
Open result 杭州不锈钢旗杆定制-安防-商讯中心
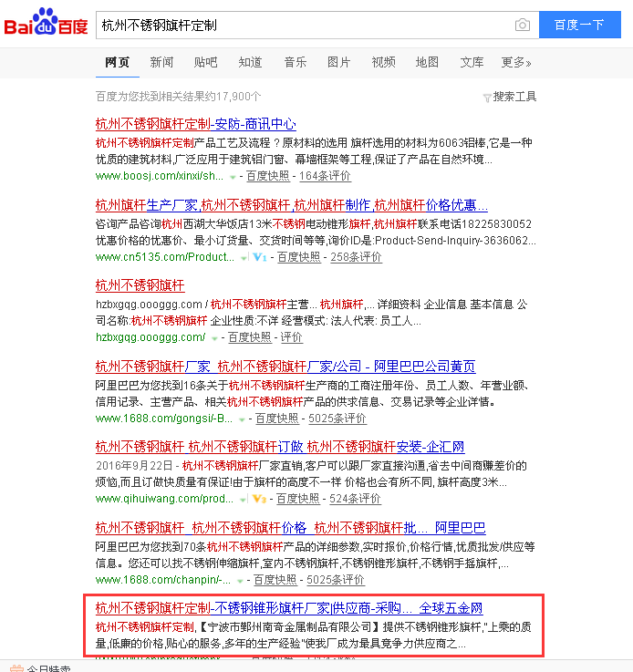point(195,124)
